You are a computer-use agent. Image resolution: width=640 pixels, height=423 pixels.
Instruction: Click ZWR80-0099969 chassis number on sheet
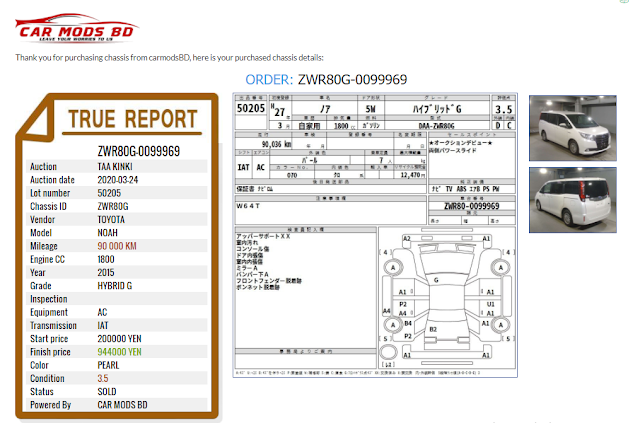click(x=471, y=206)
